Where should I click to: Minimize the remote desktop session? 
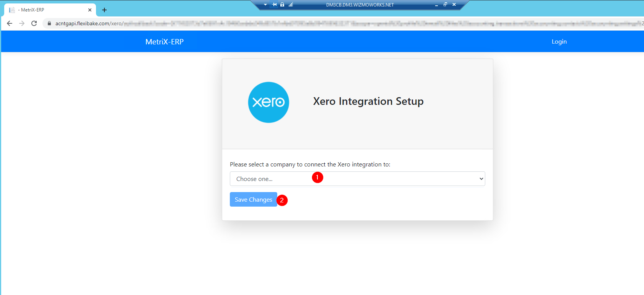[436, 5]
